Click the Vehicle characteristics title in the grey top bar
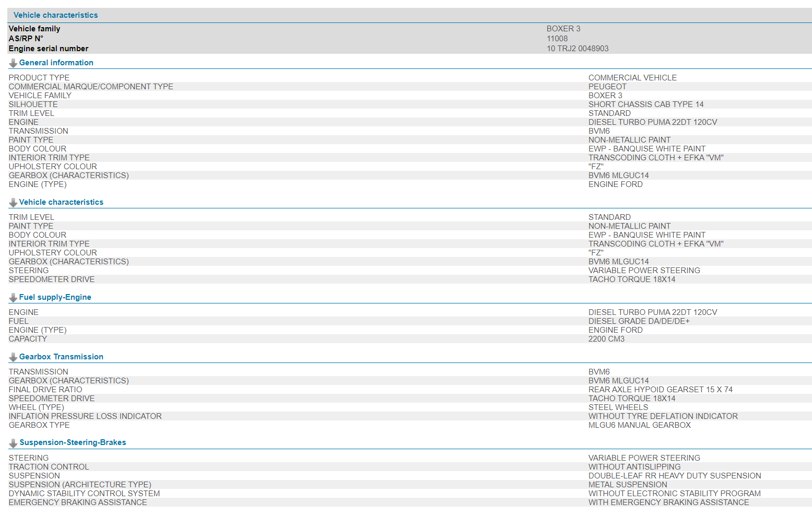 [56, 15]
